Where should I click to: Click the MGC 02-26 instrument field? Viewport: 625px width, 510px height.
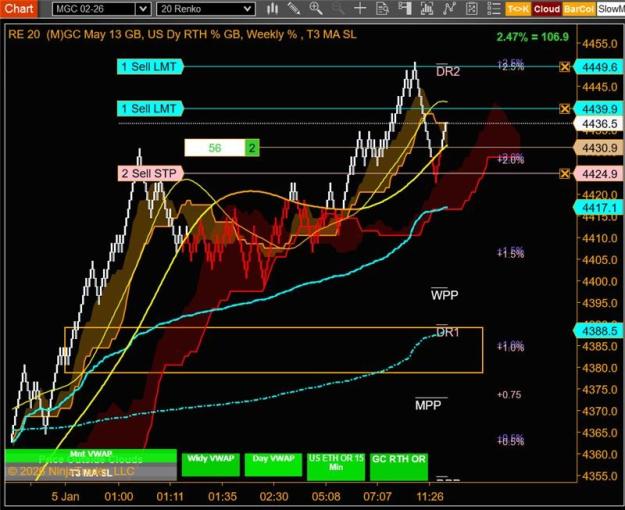point(94,9)
